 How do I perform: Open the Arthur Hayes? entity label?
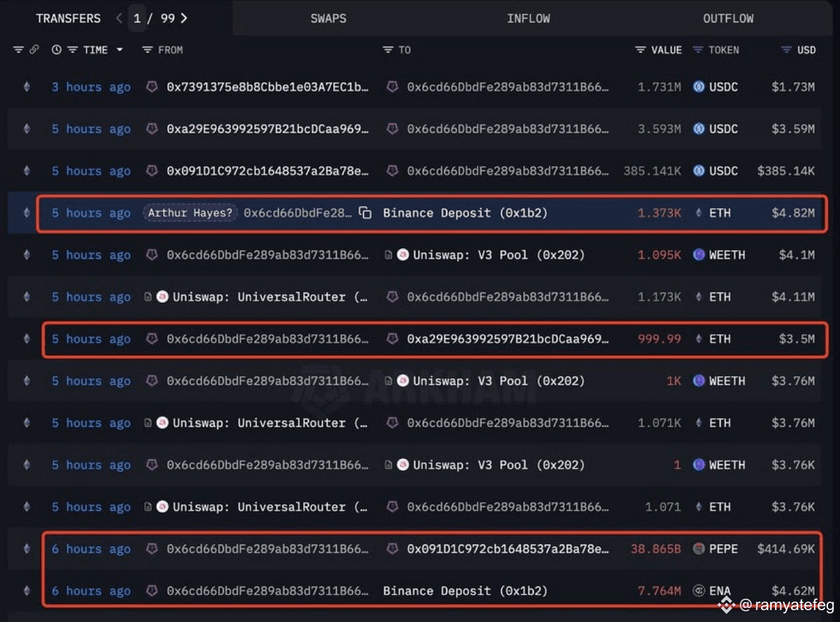pos(190,213)
